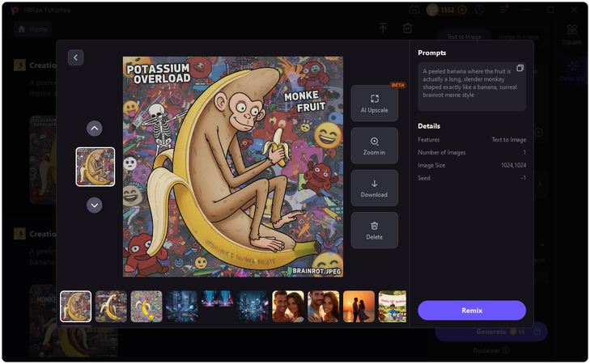The height and width of the screenshot is (364, 590).
Task: Click the HitPaw FotorPea app logo
Action: coord(15,11)
